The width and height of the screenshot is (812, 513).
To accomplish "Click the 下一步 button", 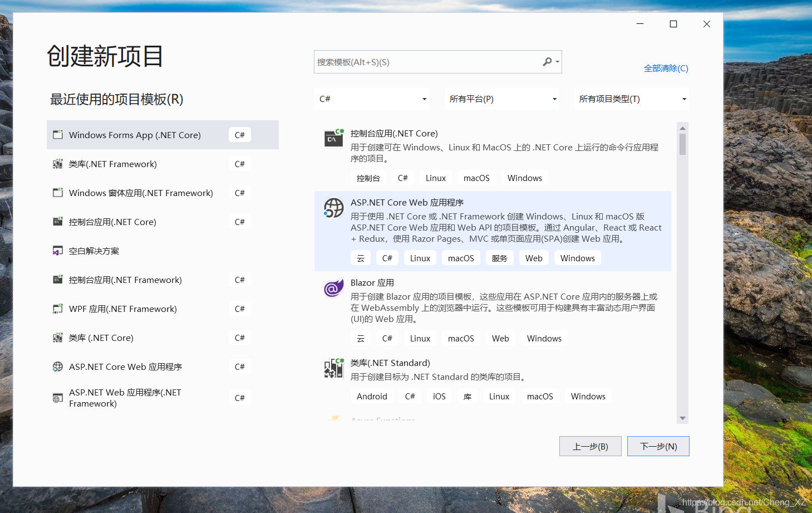I will [x=658, y=446].
